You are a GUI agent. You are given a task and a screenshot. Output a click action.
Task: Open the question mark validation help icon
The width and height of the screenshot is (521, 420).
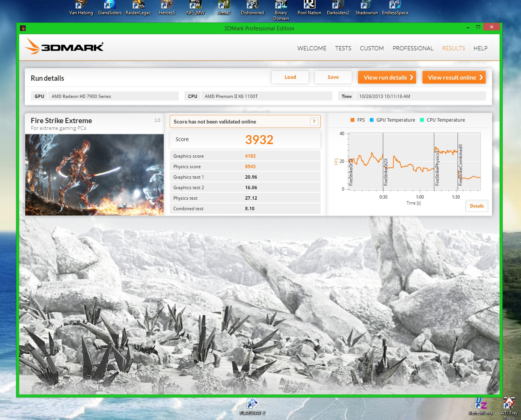tap(314, 122)
